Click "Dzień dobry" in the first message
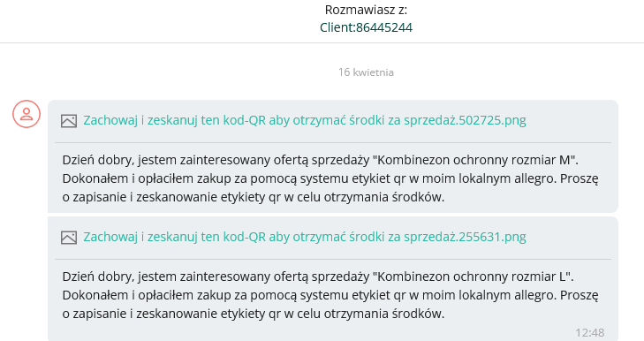The height and width of the screenshot is (341, 644). tap(99, 160)
